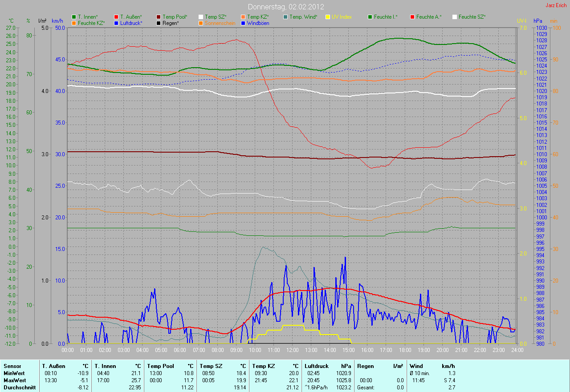570x392 pixels.
Task: Click pressure minimum value '1020.9'
Action: (x=344, y=373)
